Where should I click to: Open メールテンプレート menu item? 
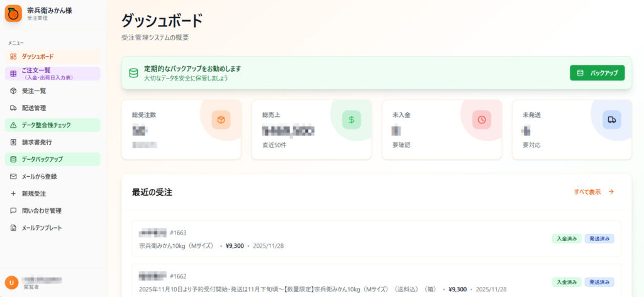[53, 228]
